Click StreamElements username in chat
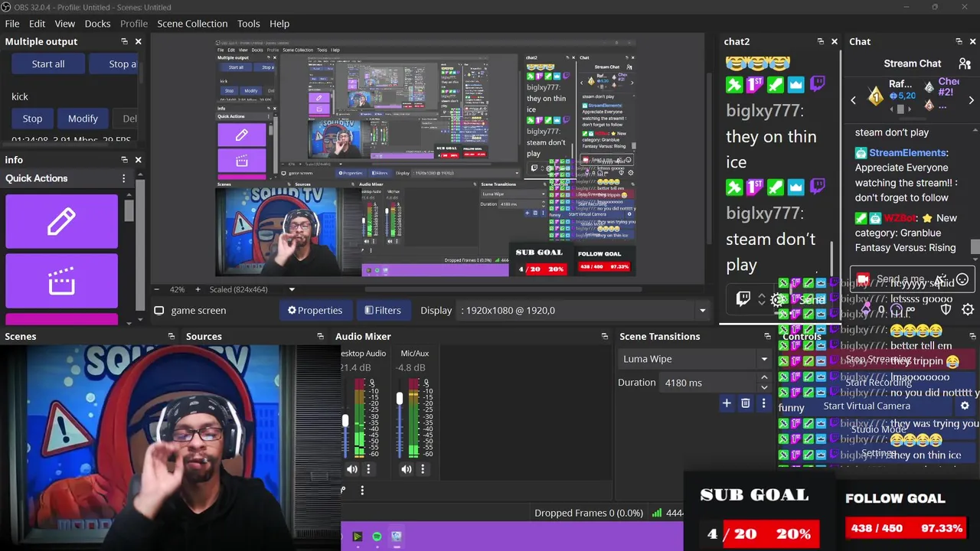 point(908,153)
